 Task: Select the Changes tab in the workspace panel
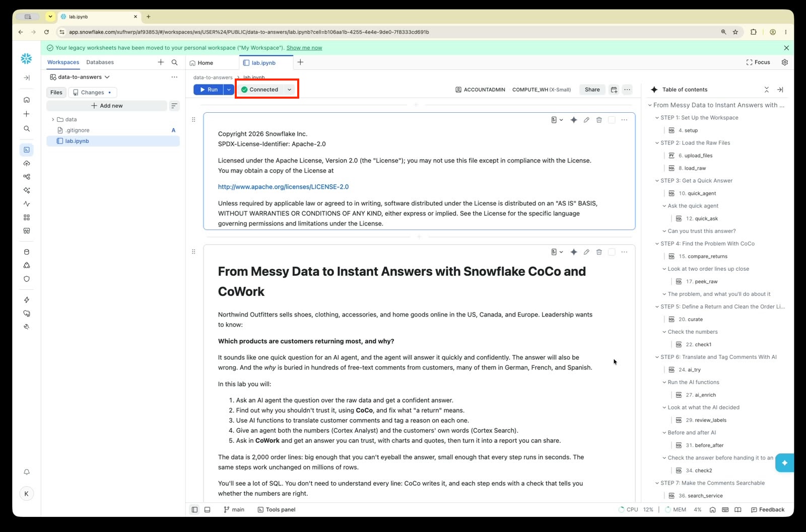[93, 93]
